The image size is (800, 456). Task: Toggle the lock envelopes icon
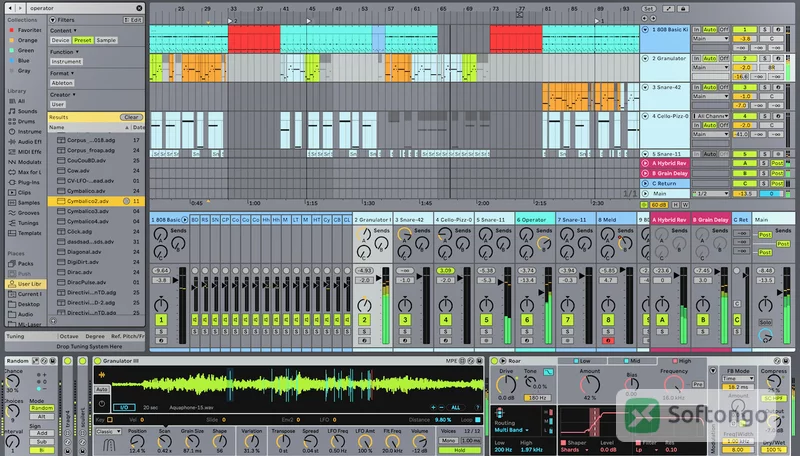point(683,9)
